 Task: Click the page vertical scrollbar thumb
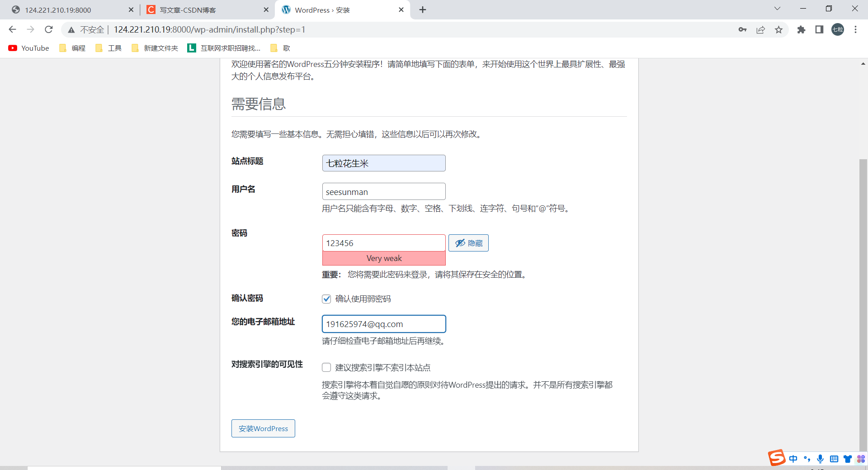[x=863, y=305]
